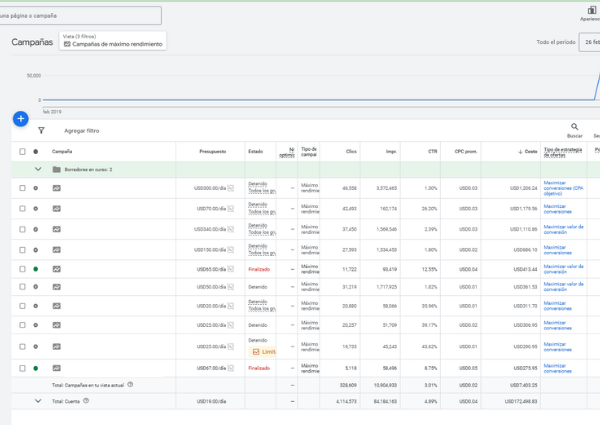Viewport: 600px width, 425px height.
Task: Click help icon after Campañas en tu vista actual
Action: (x=130, y=384)
